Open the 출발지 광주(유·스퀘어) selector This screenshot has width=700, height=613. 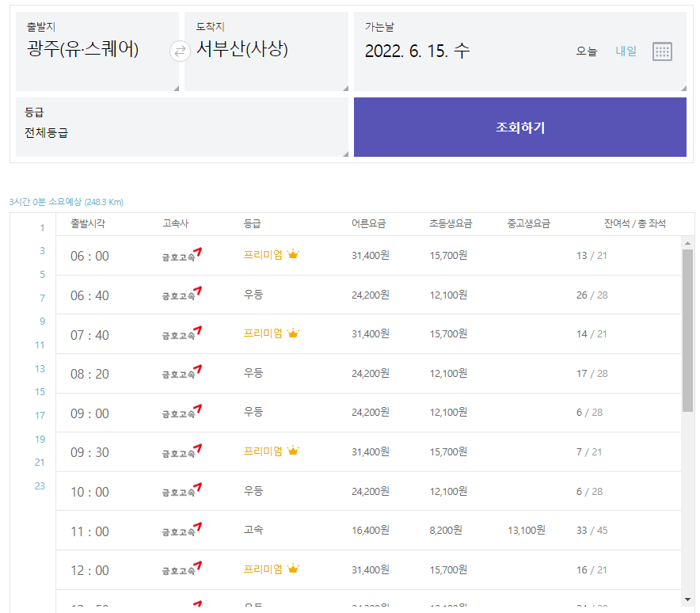click(x=97, y=51)
